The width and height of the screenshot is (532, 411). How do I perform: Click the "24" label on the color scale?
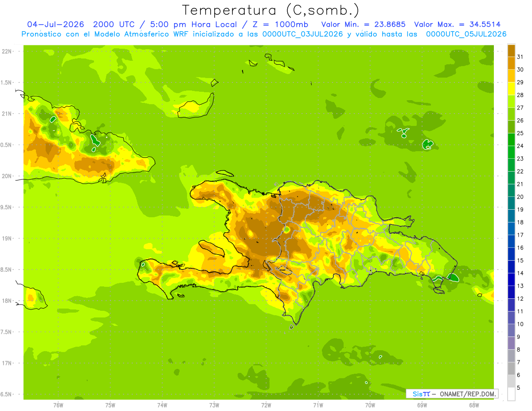[x=520, y=145]
